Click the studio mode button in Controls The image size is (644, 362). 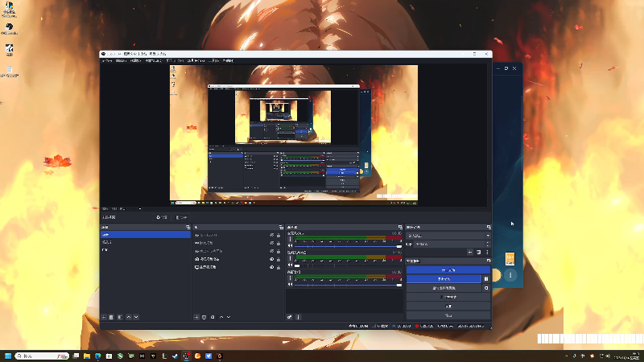(x=448, y=297)
